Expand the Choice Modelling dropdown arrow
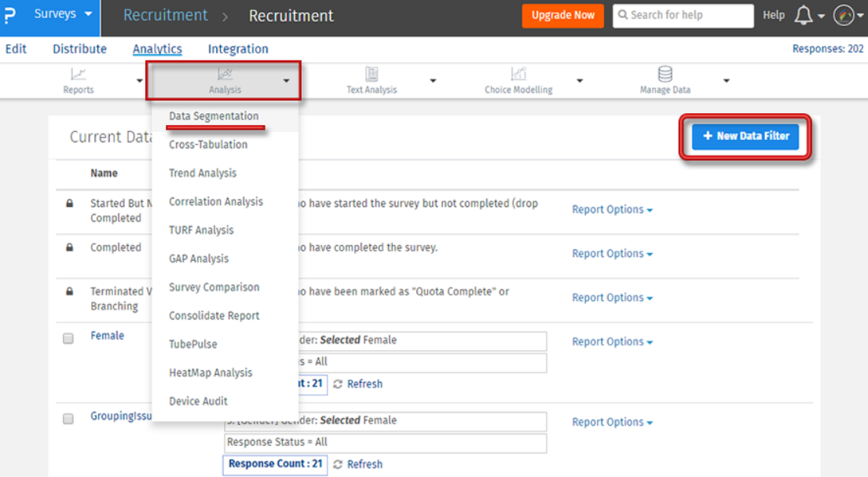The width and height of the screenshot is (868, 477). [580, 81]
